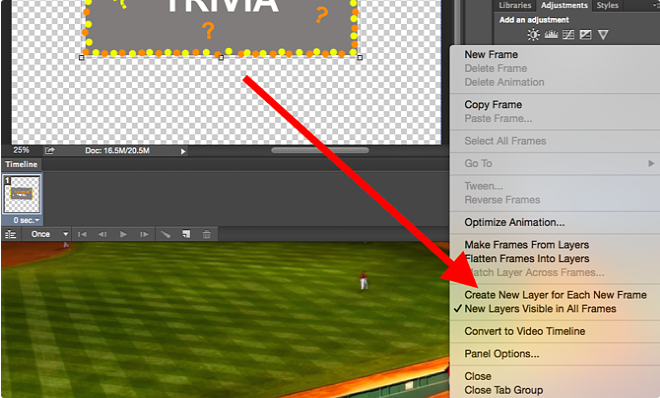660x398 pixels.
Task: Add a Levels adjustment
Action: (x=551, y=34)
